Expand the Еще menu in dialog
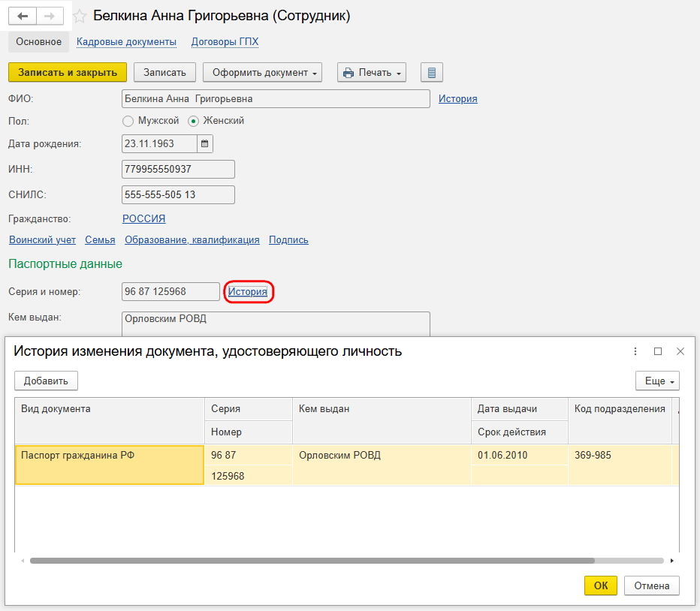 coord(658,381)
